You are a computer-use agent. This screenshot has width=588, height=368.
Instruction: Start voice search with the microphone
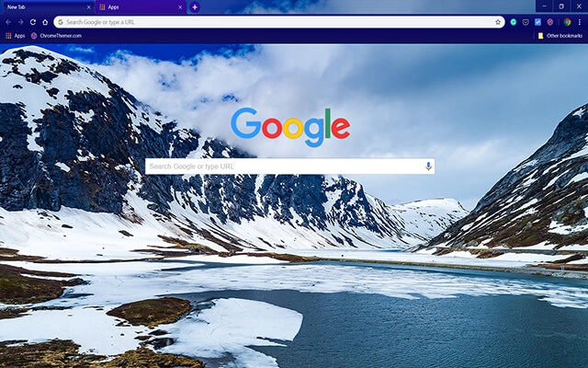pos(427,167)
